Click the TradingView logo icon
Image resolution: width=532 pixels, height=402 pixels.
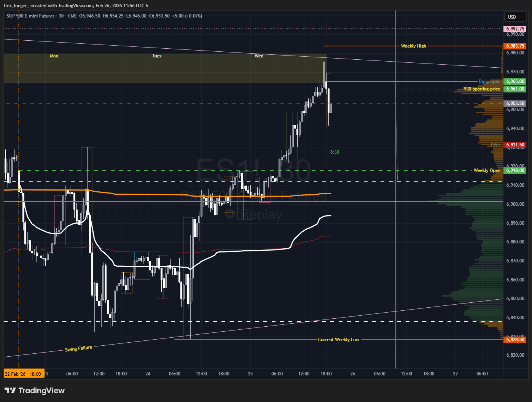[10, 391]
